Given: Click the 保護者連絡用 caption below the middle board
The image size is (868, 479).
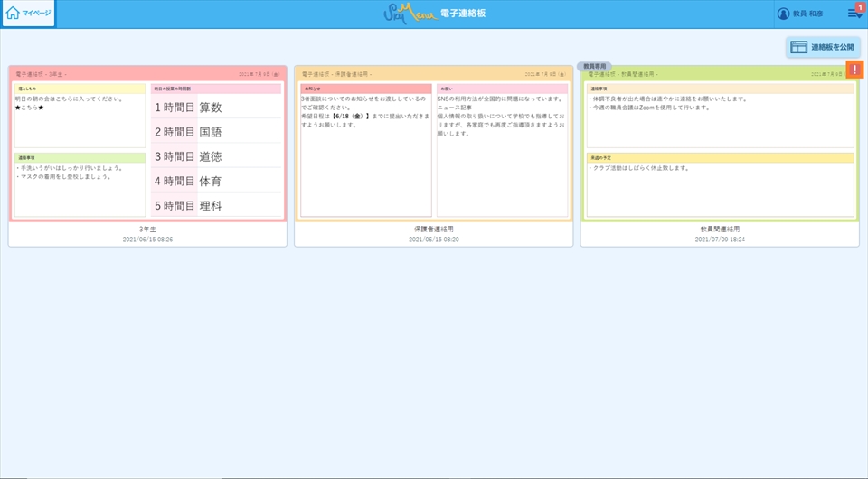Looking at the screenshot, I should coord(434,230).
